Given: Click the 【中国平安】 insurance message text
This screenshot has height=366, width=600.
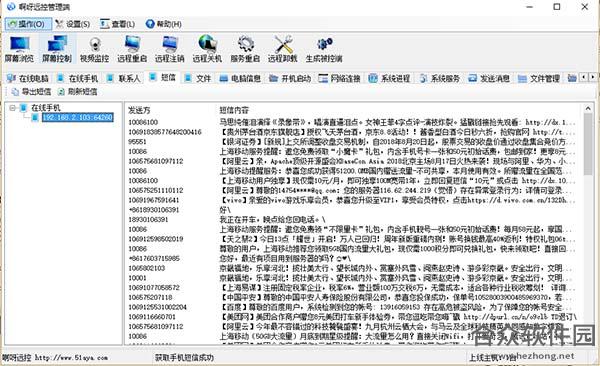Looking at the screenshot, I should [x=397, y=297].
